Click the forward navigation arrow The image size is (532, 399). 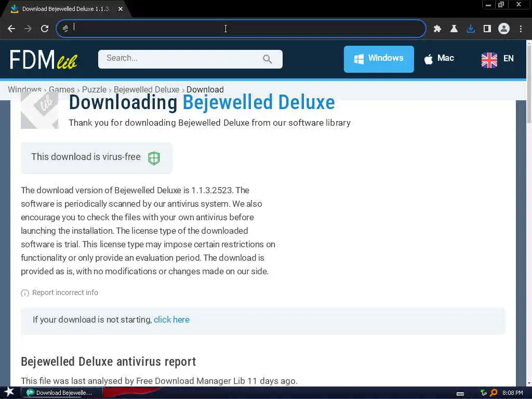click(x=28, y=29)
